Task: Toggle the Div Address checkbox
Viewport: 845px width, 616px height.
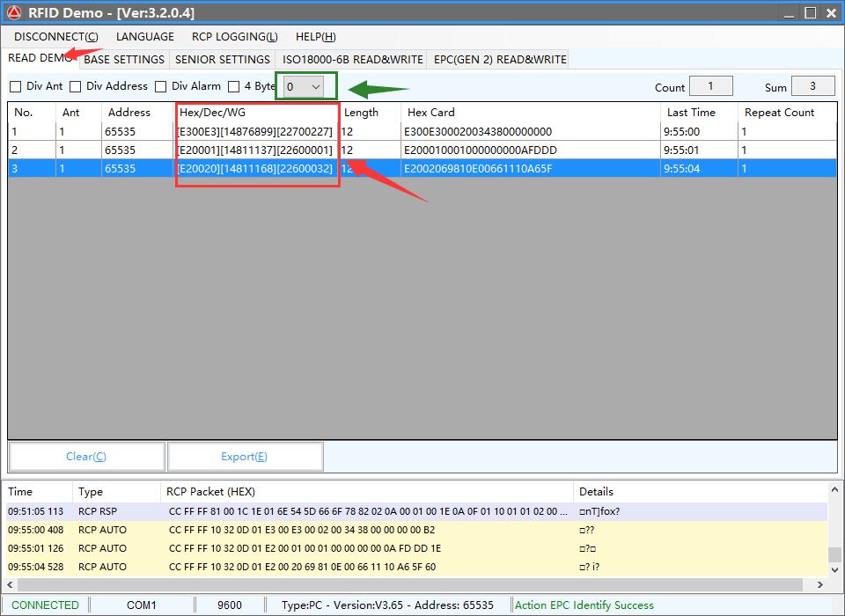Action: 76,86
